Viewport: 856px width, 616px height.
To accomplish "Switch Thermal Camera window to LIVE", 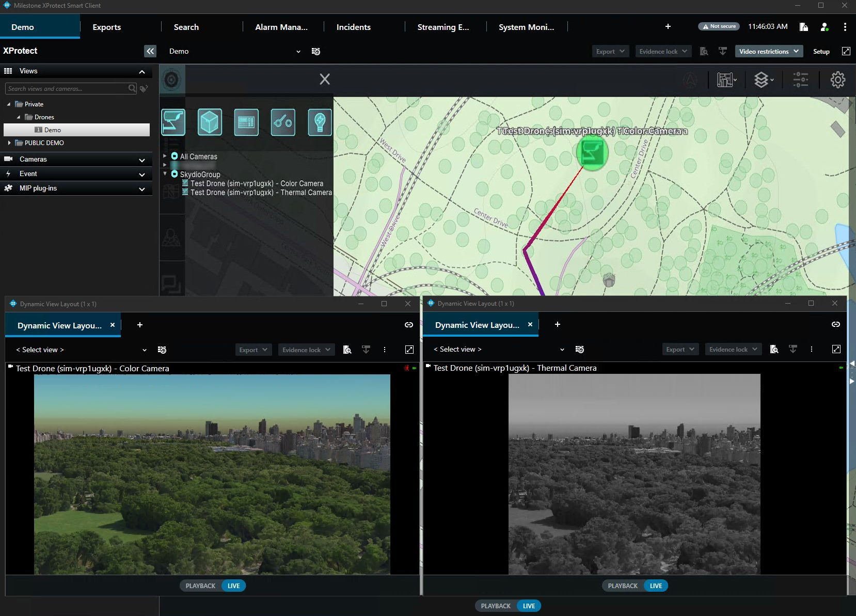I will [x=656, y=586].
